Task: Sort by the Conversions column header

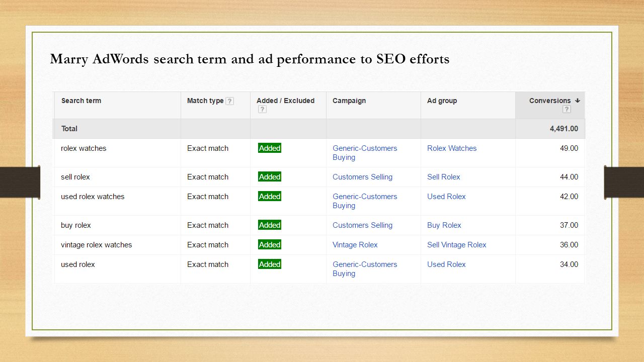Action: coord(550,101)
